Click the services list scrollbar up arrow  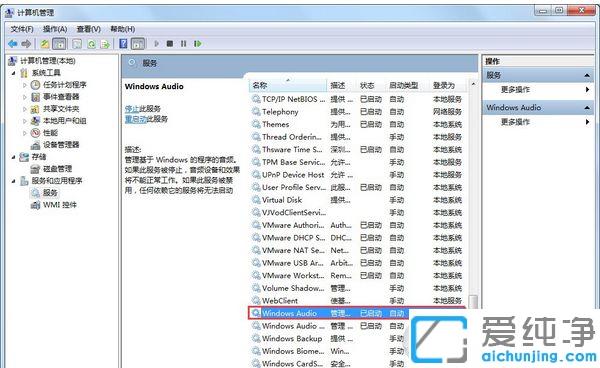click(474, 84)
